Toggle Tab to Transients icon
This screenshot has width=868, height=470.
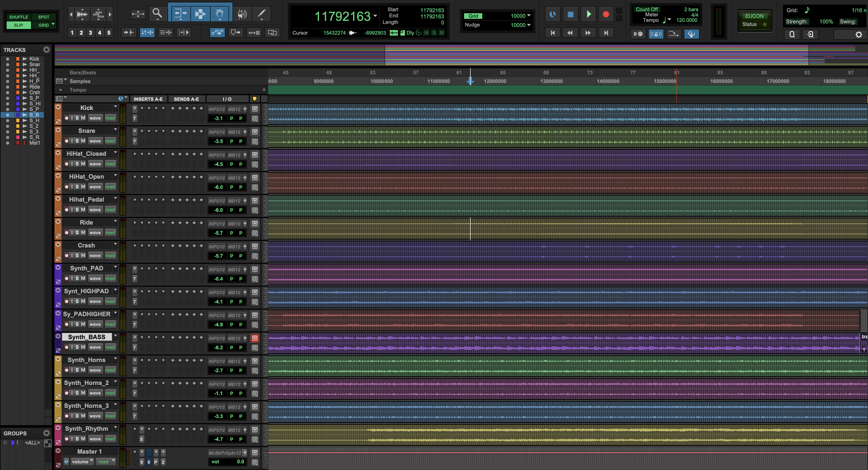tap(129, 32)
